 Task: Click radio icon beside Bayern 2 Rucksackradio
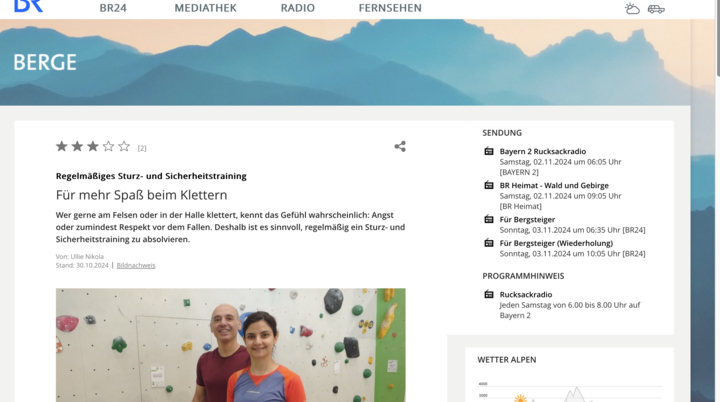coord(489,151)
